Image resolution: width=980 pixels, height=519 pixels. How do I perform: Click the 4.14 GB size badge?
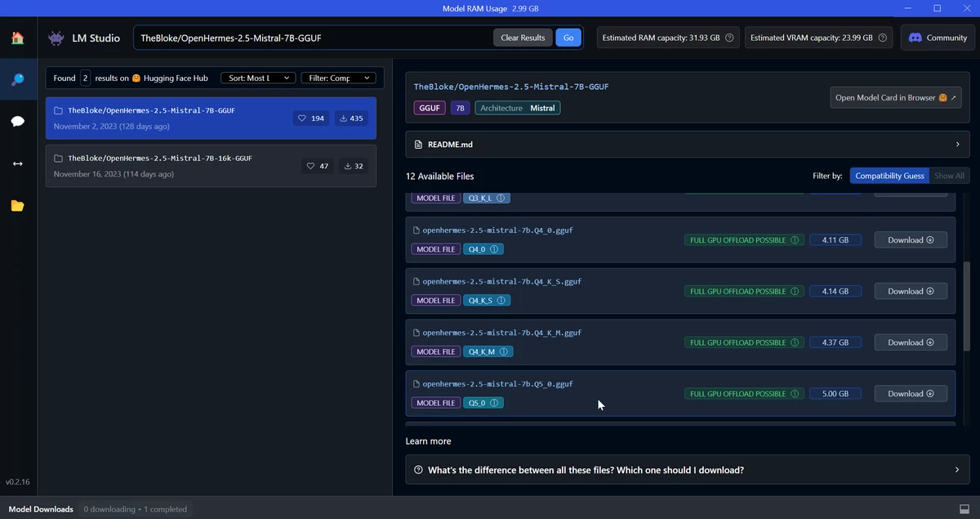pyautogui.click(x=835, y=291)
